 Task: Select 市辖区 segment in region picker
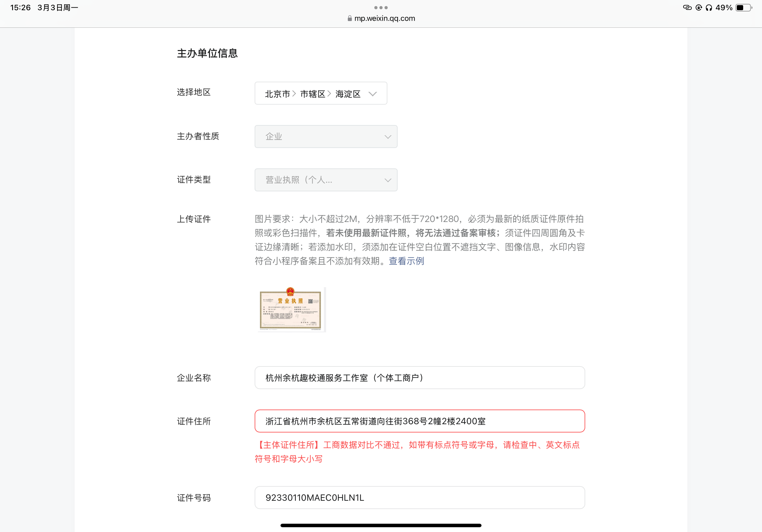(x=312, y=94)
